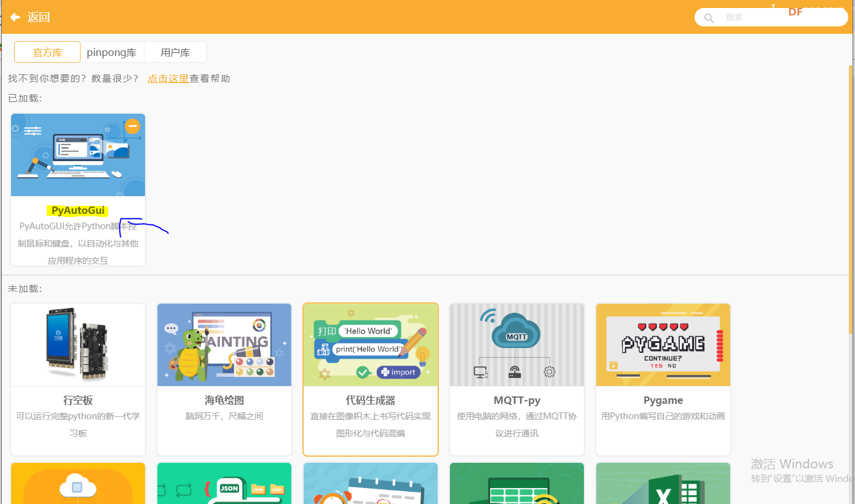The width and height of the screenshot is (855, 504).
Task: Click Pygame description 用Python编写自己的游戏和动画
Action: [663, 416]
